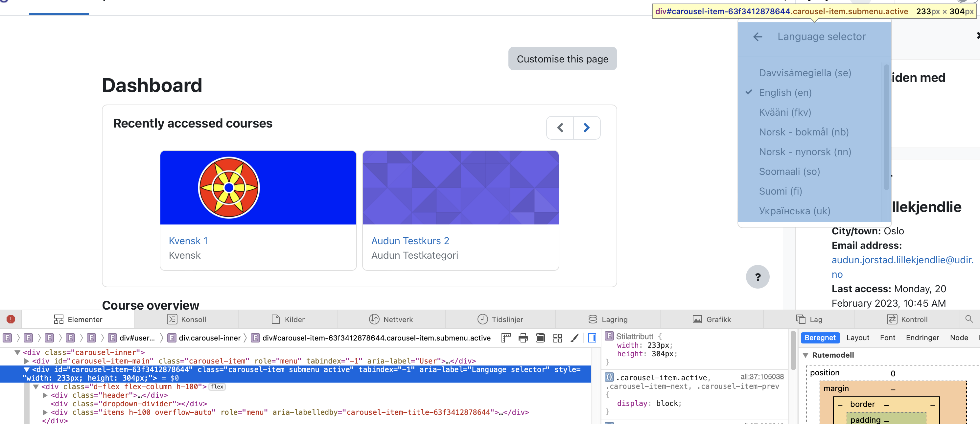This screenshot has width=980, height=424.
Task: Switch to the Elementer tab
Action: [x=78, y=319]
